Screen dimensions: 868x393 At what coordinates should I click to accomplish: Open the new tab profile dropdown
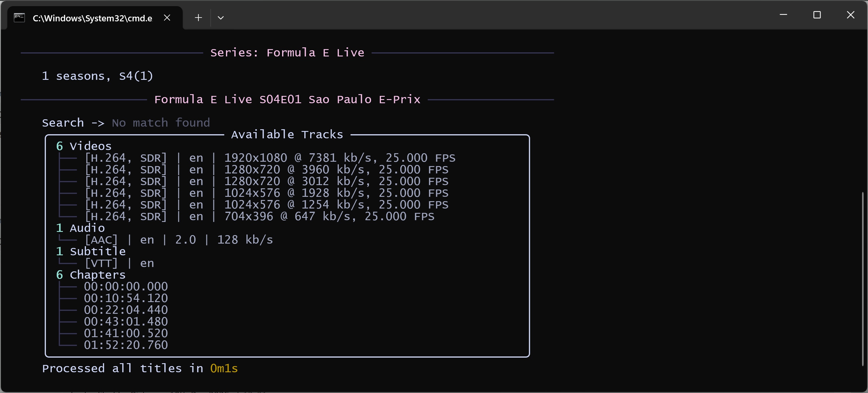pyautogui.click(x=221, y=18)
